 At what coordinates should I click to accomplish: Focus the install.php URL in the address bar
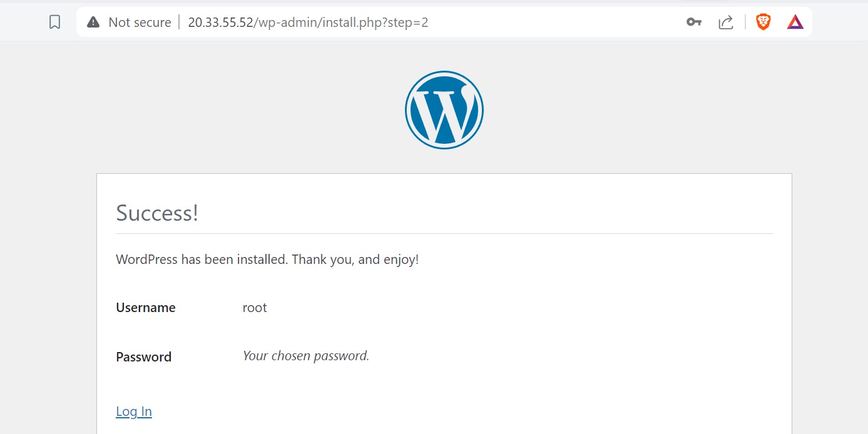(x=308, y=23)
